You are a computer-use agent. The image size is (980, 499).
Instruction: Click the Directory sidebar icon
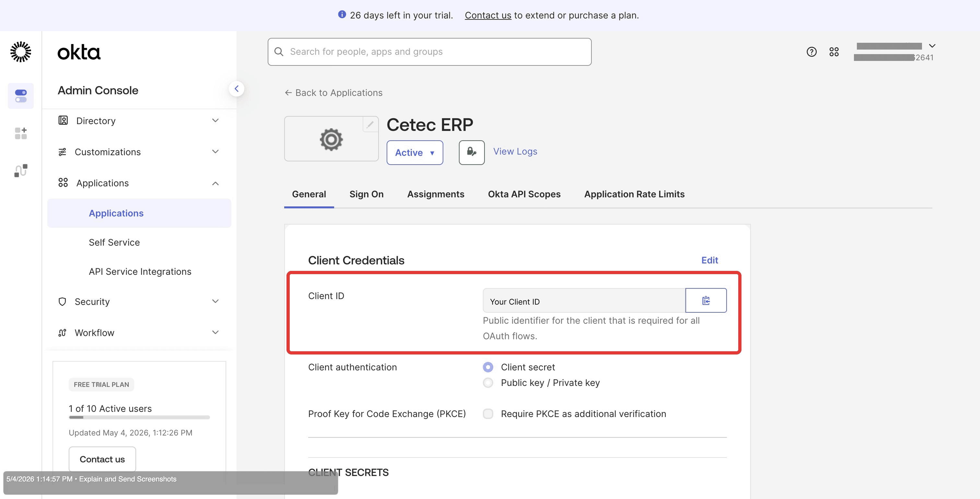tap(63, 121)
